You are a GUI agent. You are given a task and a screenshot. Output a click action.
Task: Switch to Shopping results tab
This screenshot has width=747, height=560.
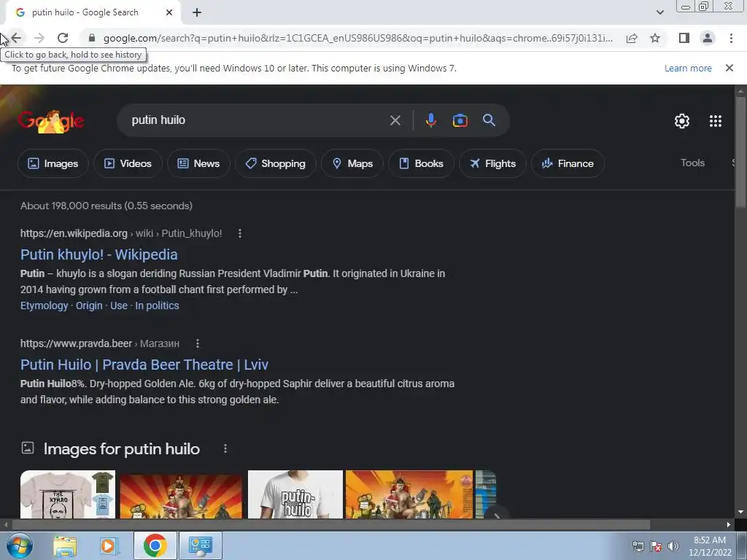click(x=275, y=163)
